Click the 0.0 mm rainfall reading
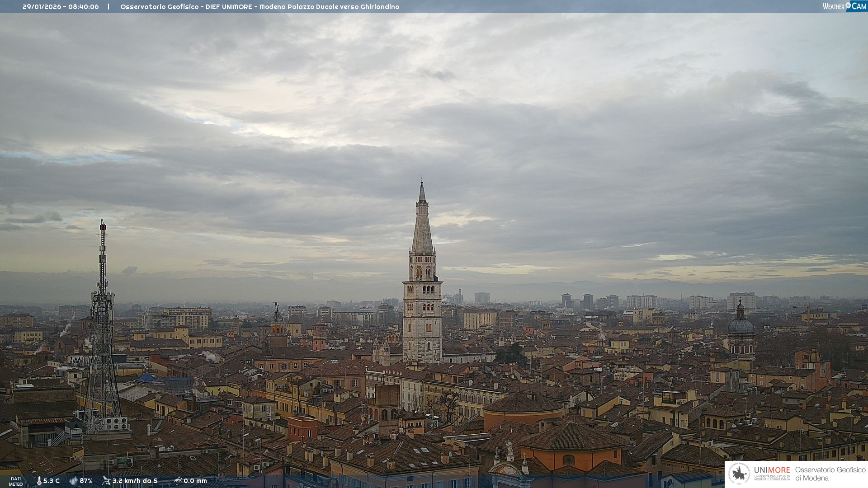This screenshot has height=488, width=868. (195, 481)
